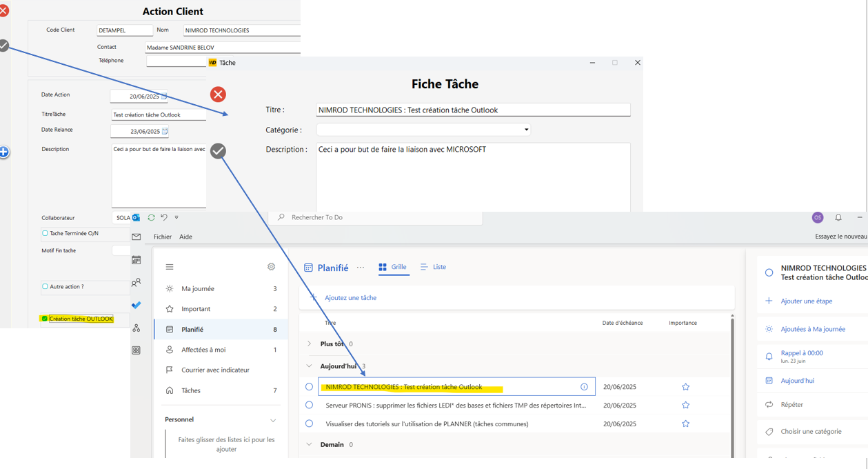Open the OS account avatar
Viewport: 868px width, 469px height.
click(818, 217)
